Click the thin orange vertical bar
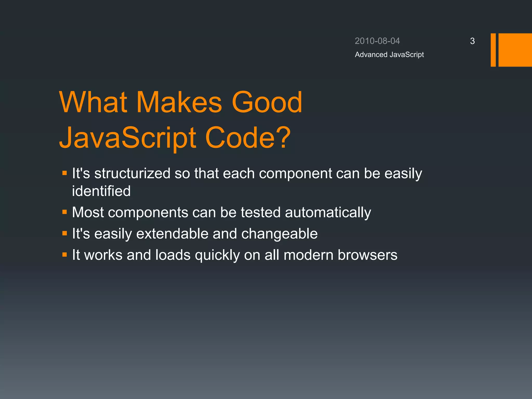 493,50
